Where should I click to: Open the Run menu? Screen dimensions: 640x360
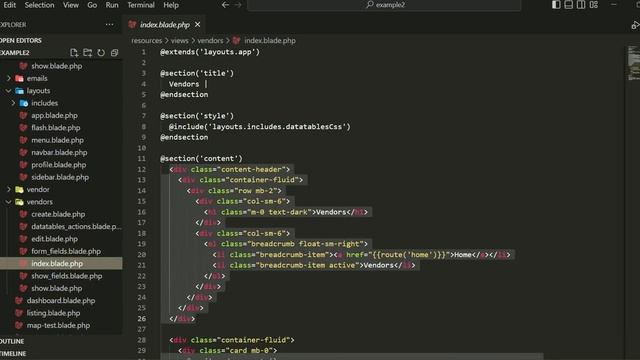click(112, 5)
